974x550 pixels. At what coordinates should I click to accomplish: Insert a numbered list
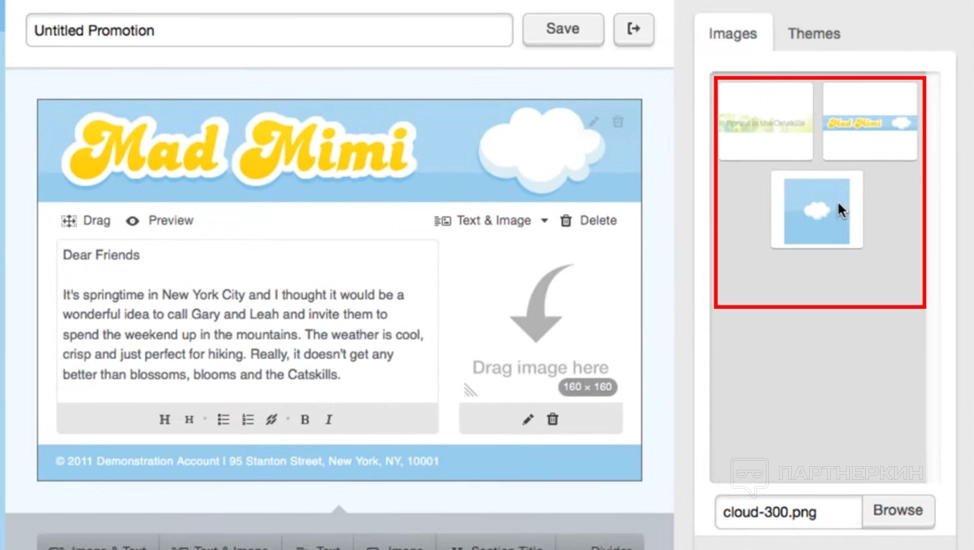[x=248, y=419]
